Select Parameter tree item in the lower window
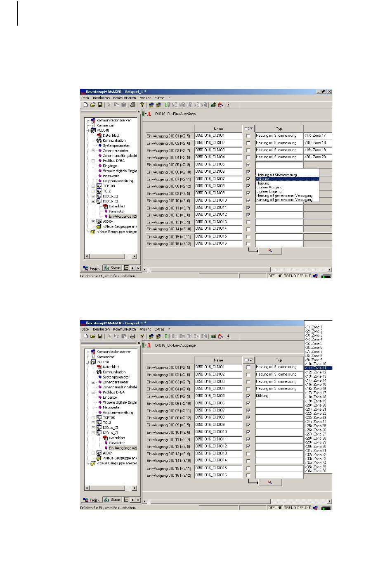Image resolution: width=392 pixels, height=566 pixels. click(117, 443)
